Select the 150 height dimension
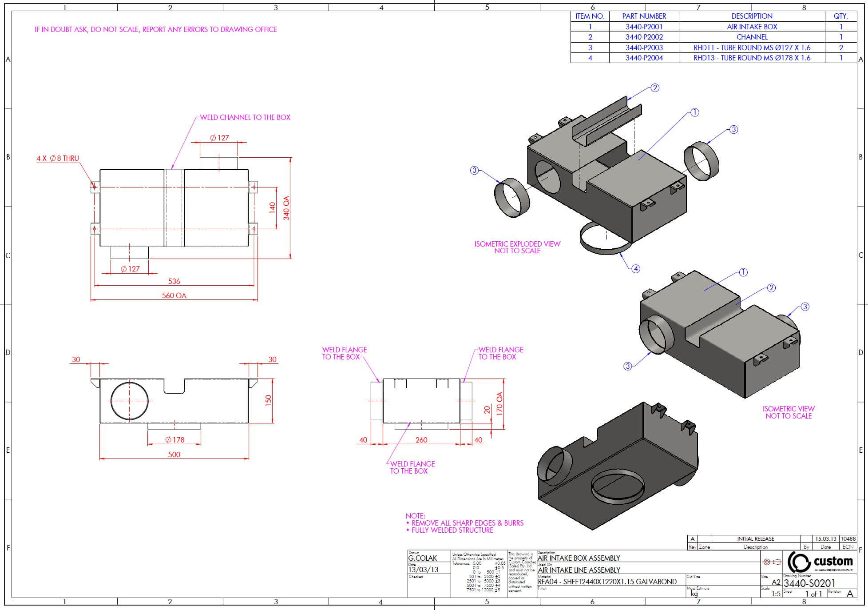This screenshot has width=868, height=610. 268,400
